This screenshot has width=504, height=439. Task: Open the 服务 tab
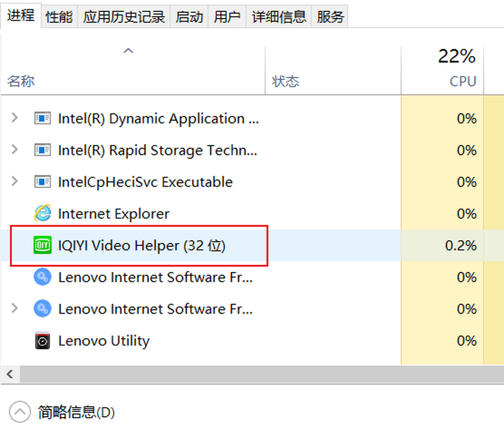pyautogui.click(x=330, y=16)
